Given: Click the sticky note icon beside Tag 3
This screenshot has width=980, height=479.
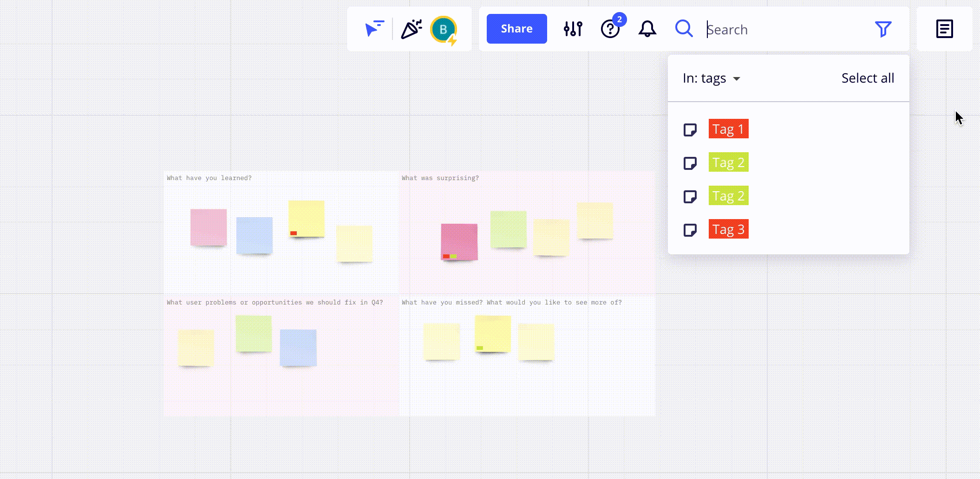Looking at the screenshot, I should [690, 230].
